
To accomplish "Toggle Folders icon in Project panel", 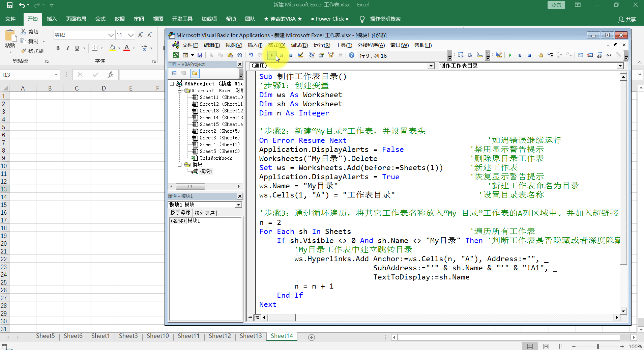I will pos(195,73).
